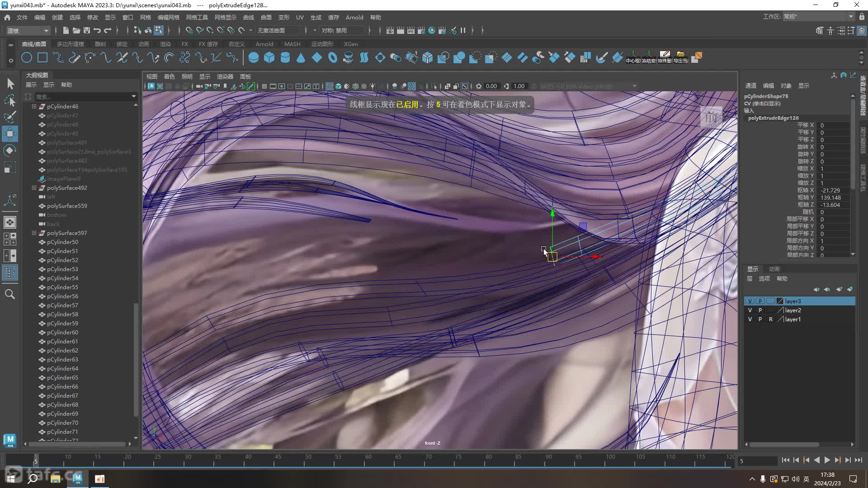
Task: Open the 工作区 workspace dropdown
Action: coord(818,17)
